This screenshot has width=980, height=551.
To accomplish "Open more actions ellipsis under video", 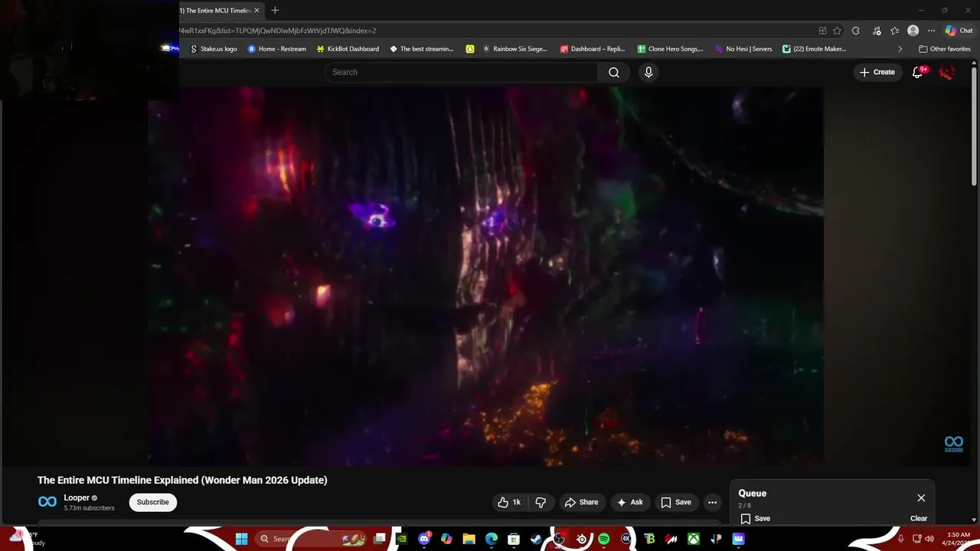I will pyautogui.click(x=712, y=502).
